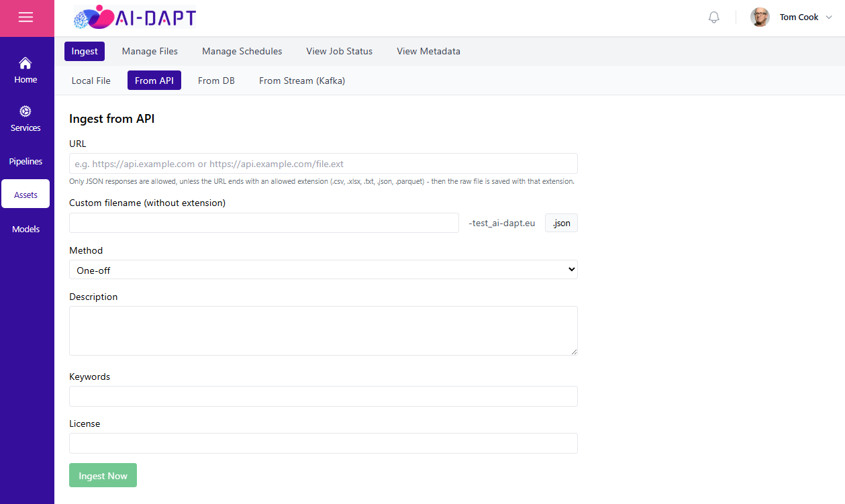Image resolution: width=845 pixels, height=504 pixels.
Task: Focus the URL input field
Action: click(x=324, y=164)
